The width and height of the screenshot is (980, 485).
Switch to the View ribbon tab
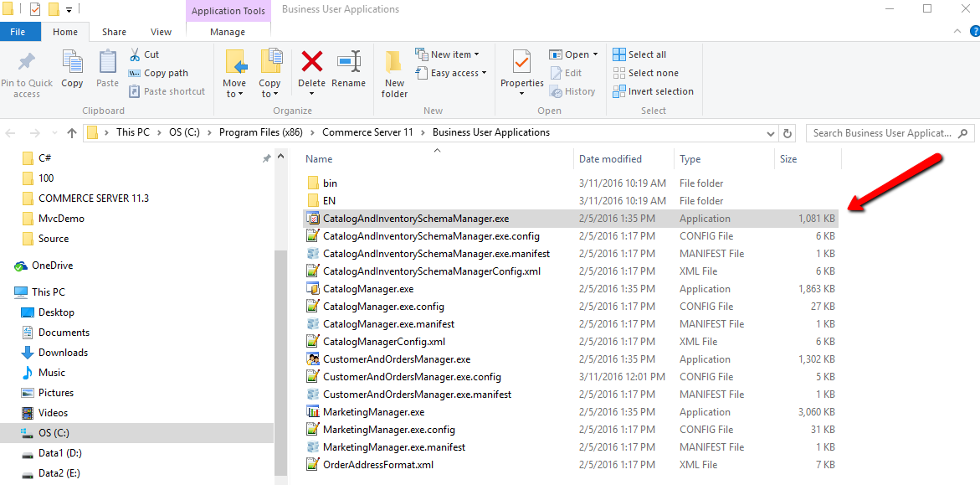(x=161, y=32)
